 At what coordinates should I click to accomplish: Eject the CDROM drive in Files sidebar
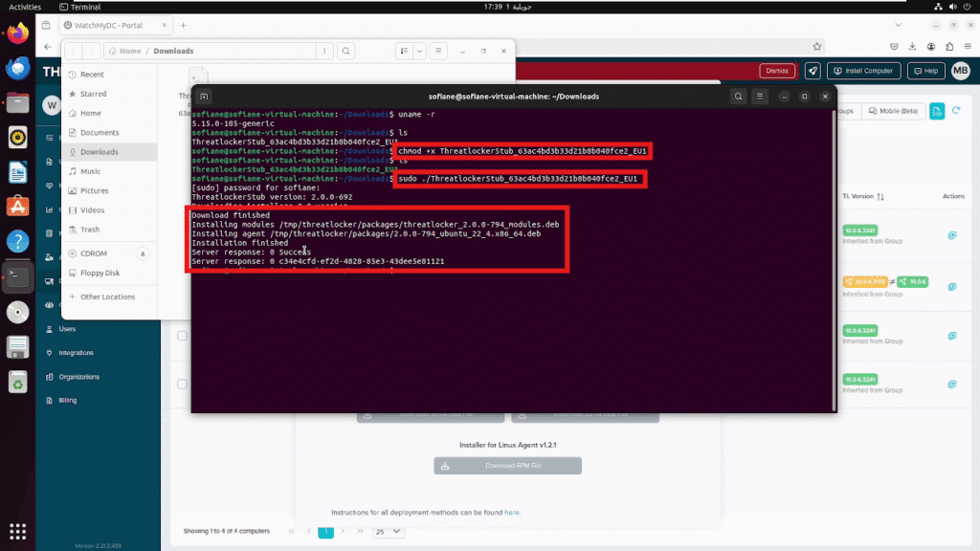pos(143,253)
